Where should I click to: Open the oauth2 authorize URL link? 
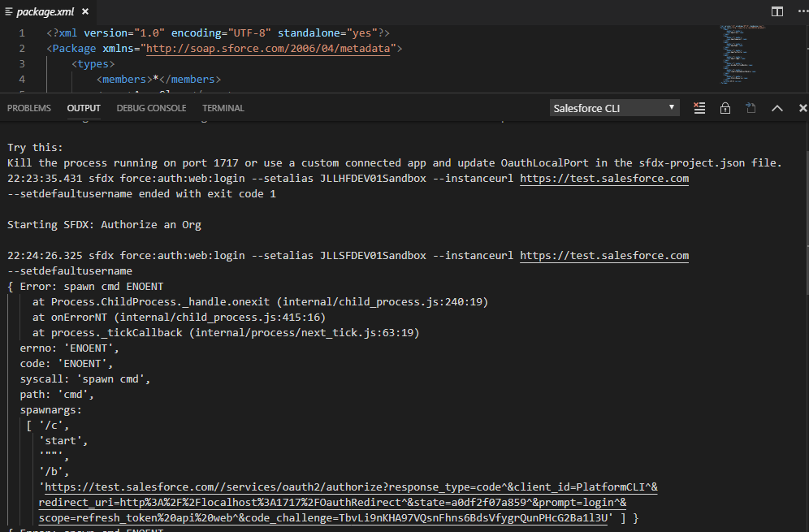click(349, 487)
